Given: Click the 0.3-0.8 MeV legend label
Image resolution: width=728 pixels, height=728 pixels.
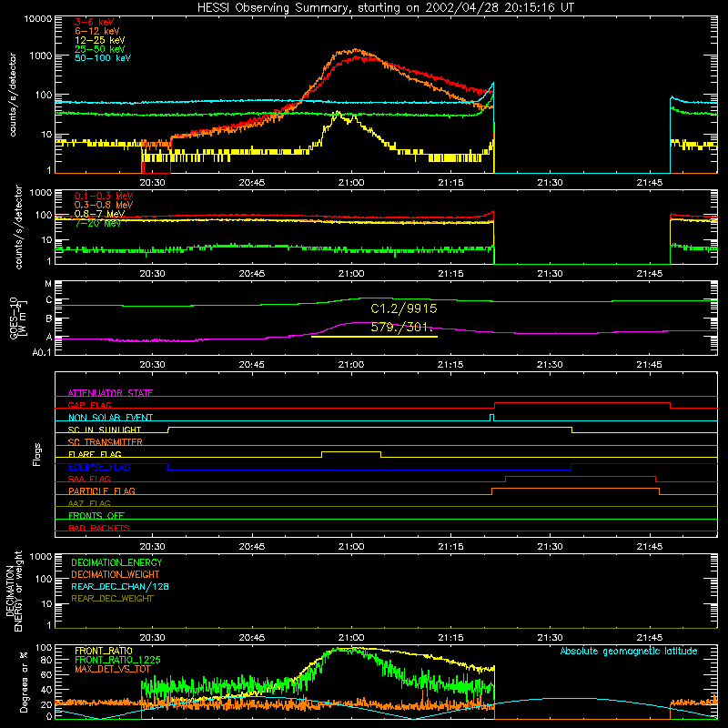Looking at the screenshot, I should [104, 205].
